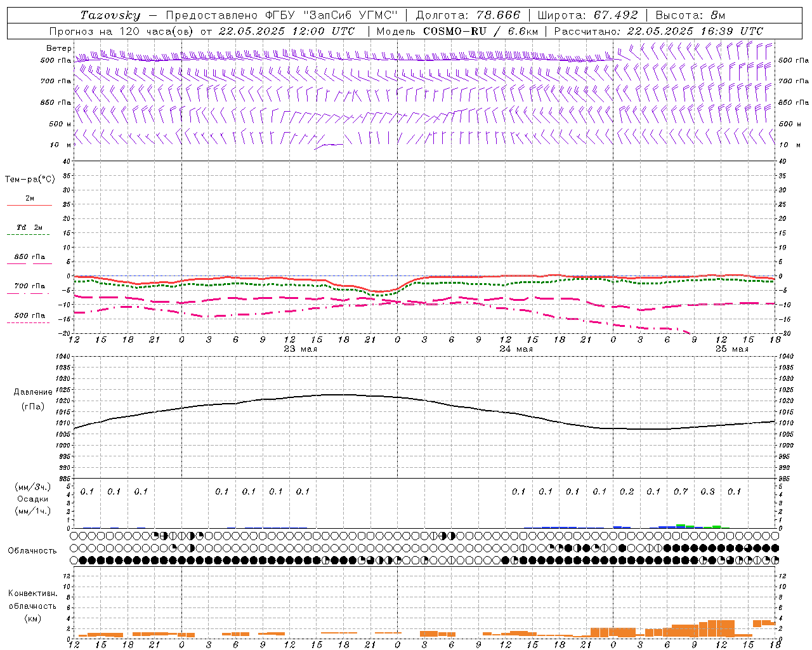Select the 0.2 precipitation value
The width and height of the screenshot is (812, 650).
coord(627,492)
